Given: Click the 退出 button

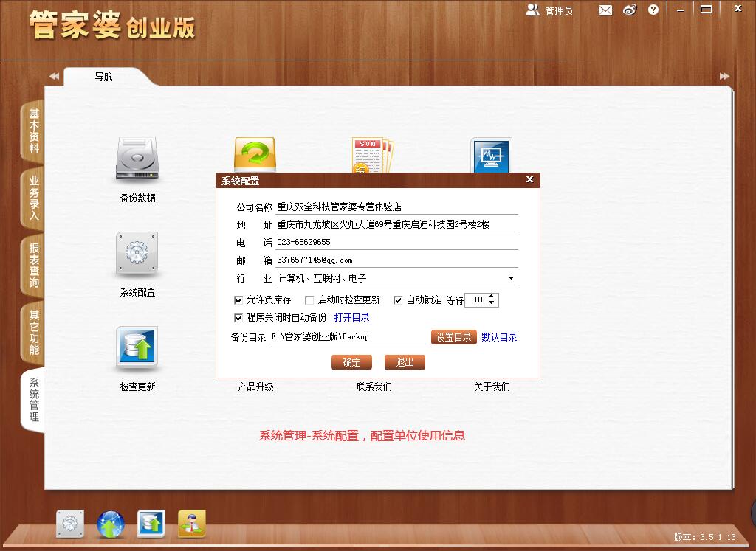Looking at the screenshot, I should [405, 362].
